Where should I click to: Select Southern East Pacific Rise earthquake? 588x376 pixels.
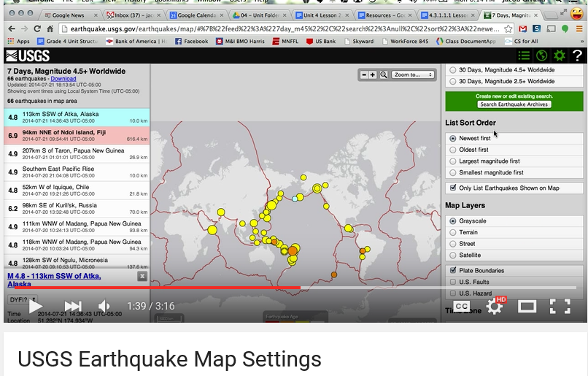[x=77, y=172]
